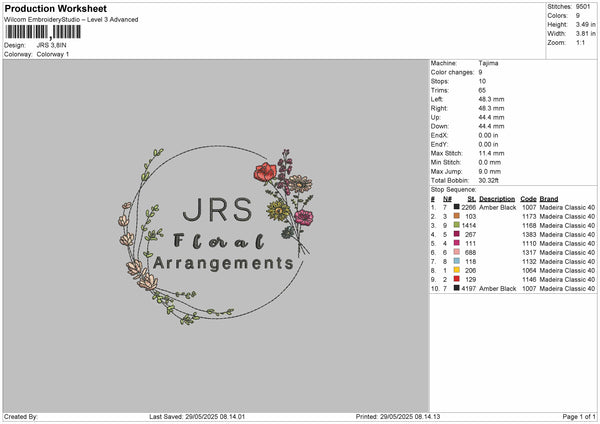The image size is (600, 424).
Task: Click the Code column header
Action: point(528,198)
